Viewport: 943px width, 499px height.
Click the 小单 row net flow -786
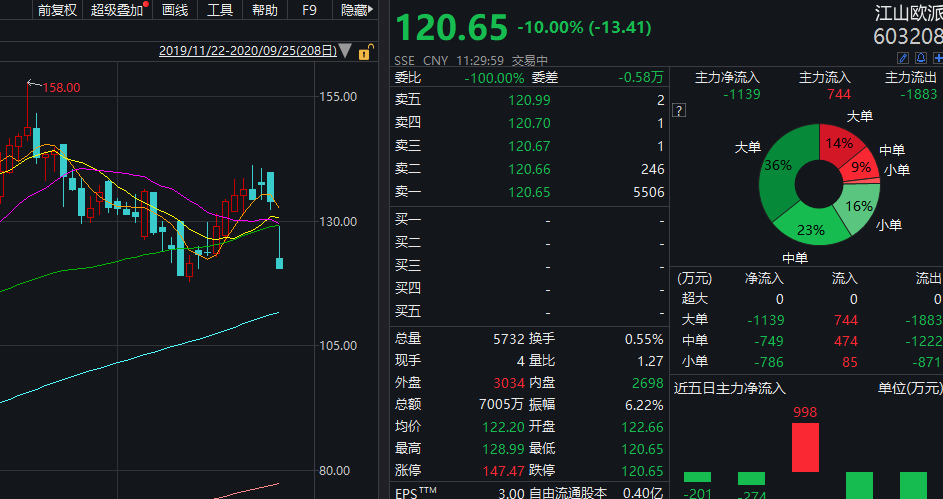pyautogui.click(x=769, y=362)
